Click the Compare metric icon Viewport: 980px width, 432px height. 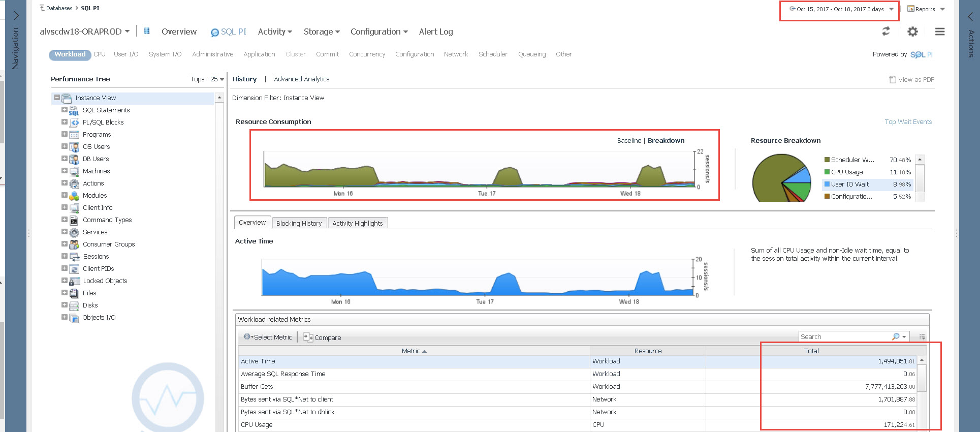tap(308, 337)
